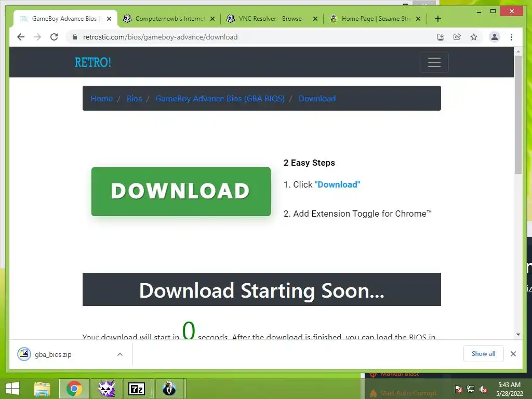Open the Windows Start menu

[12, 389]
